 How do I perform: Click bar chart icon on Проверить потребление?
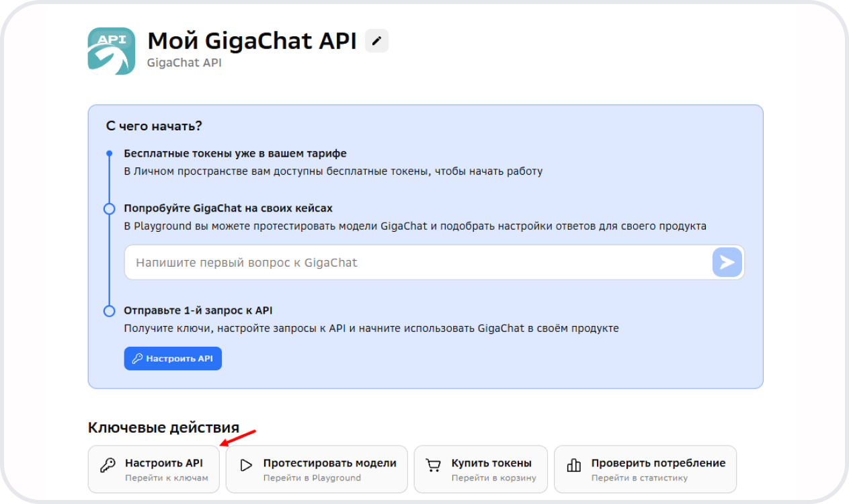click(x=573, y=466)
